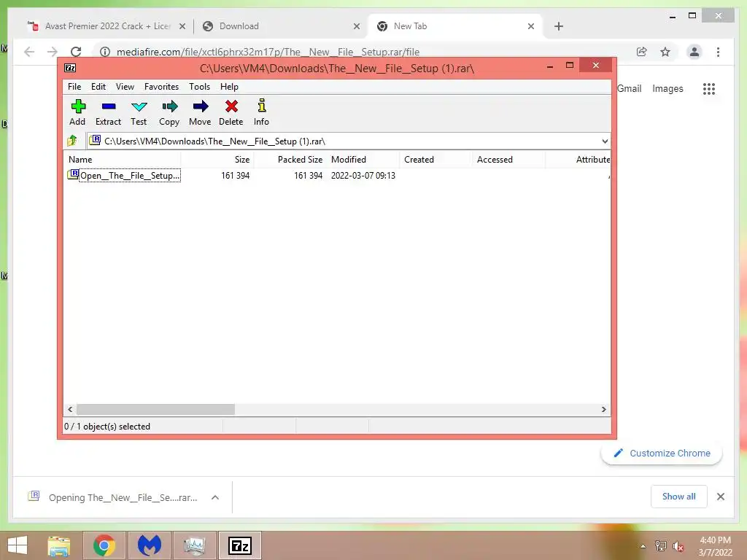This screenshot has width=747, height=560.
Task: Click the 7-Zip taskbar icon
Action: 240,545
